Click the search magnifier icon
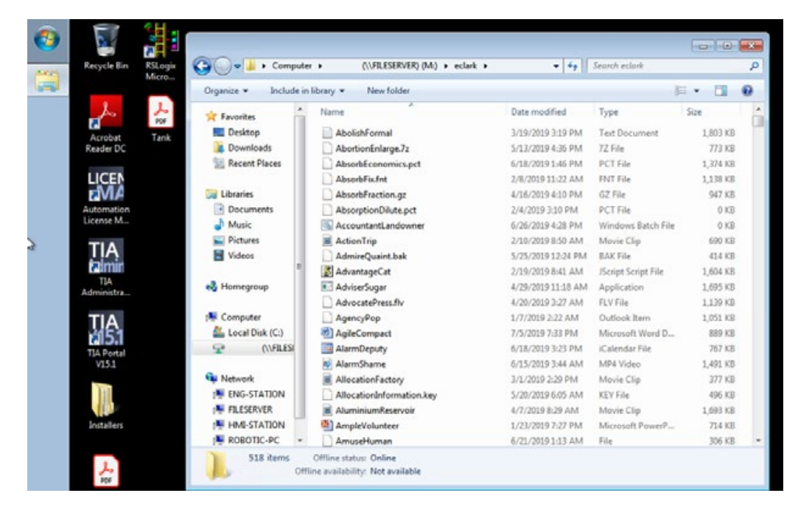 pos(754,66)
